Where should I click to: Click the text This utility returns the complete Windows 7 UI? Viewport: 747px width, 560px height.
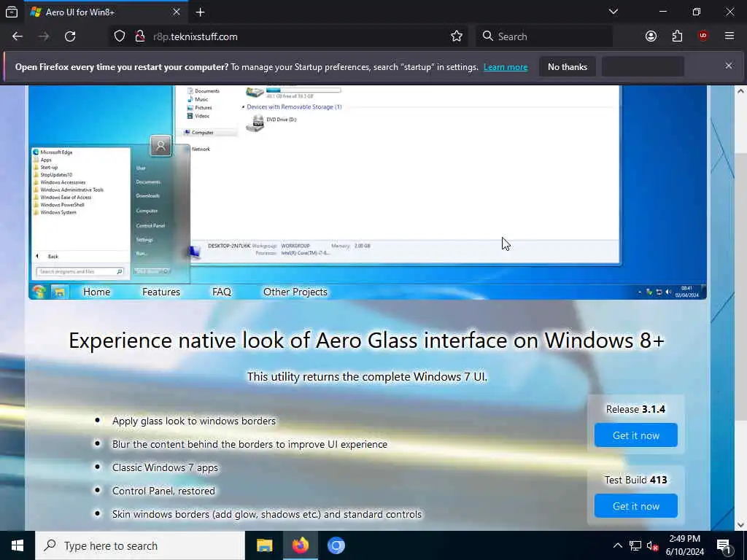pyautogui.click(x=368, y=377)
